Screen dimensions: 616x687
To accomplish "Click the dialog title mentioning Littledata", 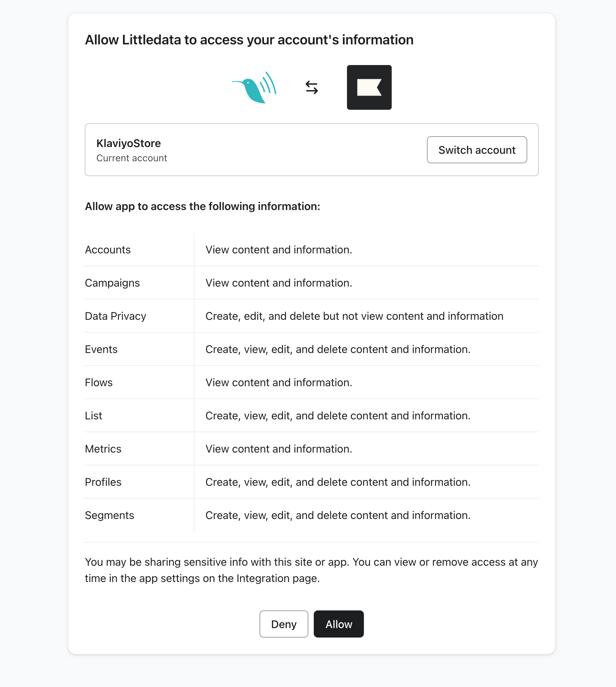I will pyautogui.click(x=249, y=40).
